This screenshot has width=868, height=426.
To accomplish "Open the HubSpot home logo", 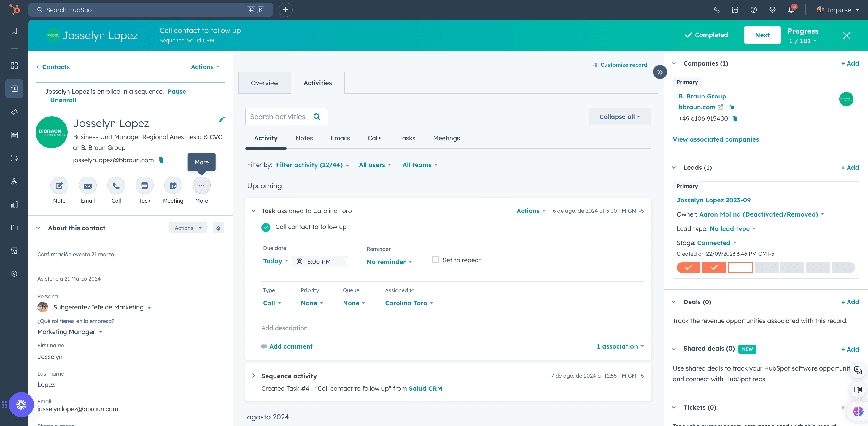I will [x=14, y=9].
